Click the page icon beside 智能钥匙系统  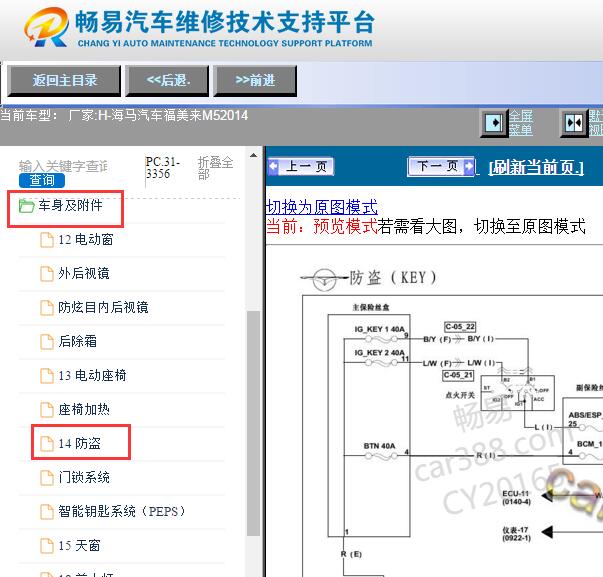tap(47, 512)
